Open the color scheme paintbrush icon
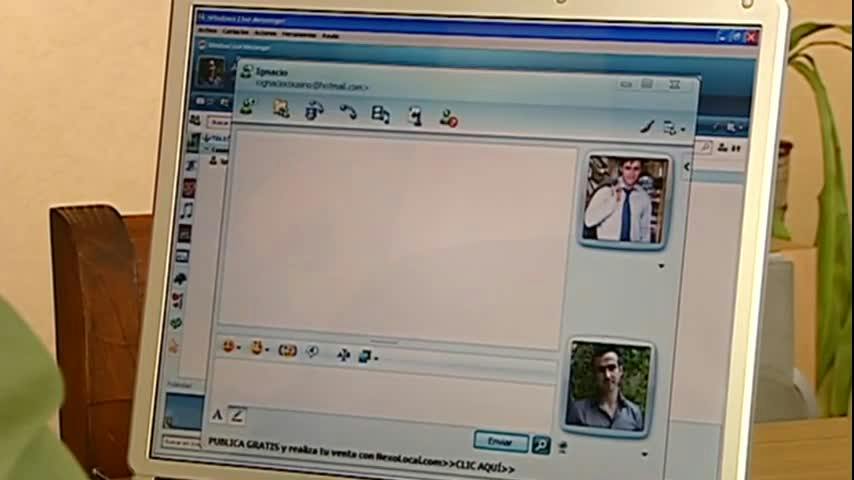This screenshot has height=480, width=854. point(646,127)
